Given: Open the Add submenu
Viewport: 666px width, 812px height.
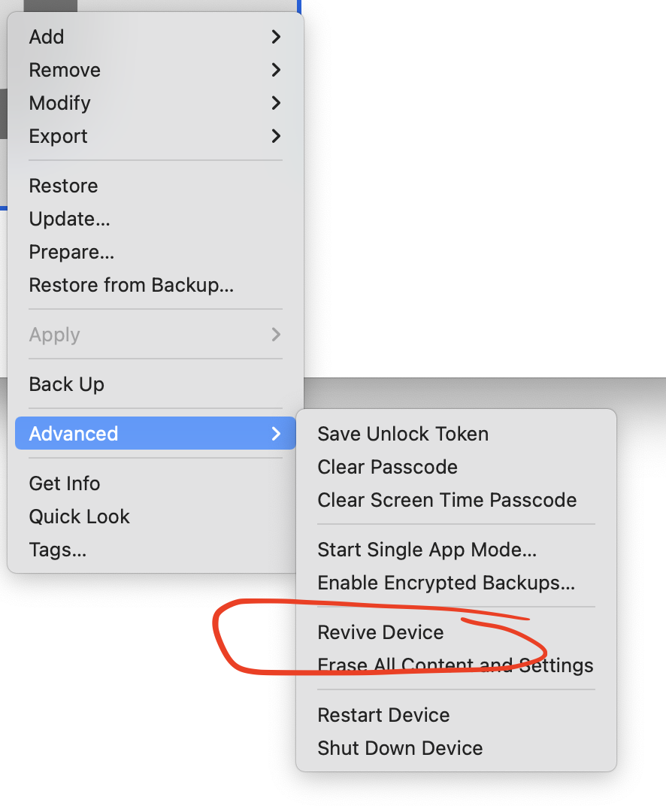Looking at the screenshot, I should click(x=47, y=37).
